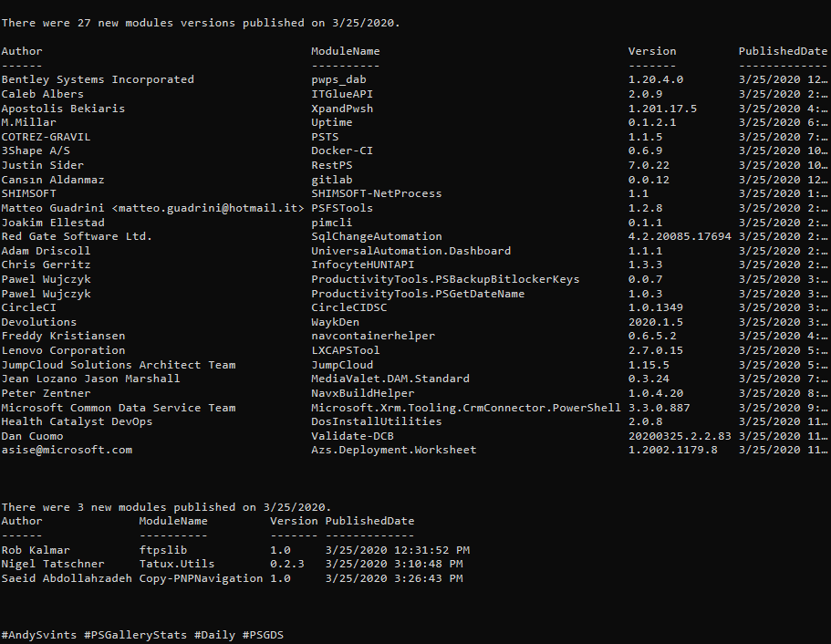Image resolution: width=831 pixels, height=644 pixels.
Task: Click WaykDen module name
Action: pyautogui.click(x=335, y=322)
